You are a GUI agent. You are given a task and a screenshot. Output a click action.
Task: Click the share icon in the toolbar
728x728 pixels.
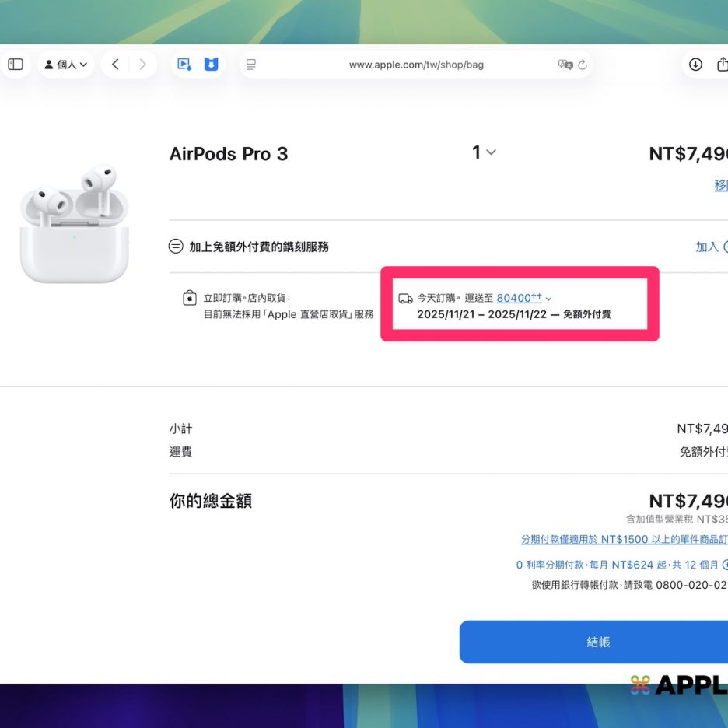(722, 65)
